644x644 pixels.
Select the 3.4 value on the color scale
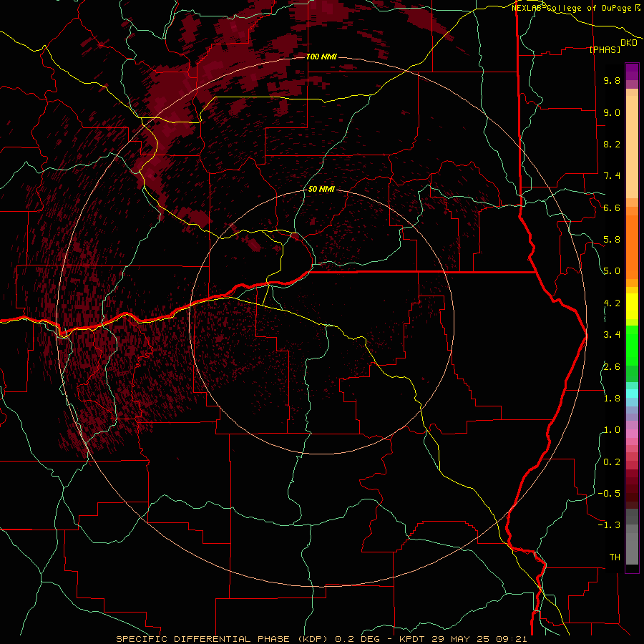pos(612,335)
